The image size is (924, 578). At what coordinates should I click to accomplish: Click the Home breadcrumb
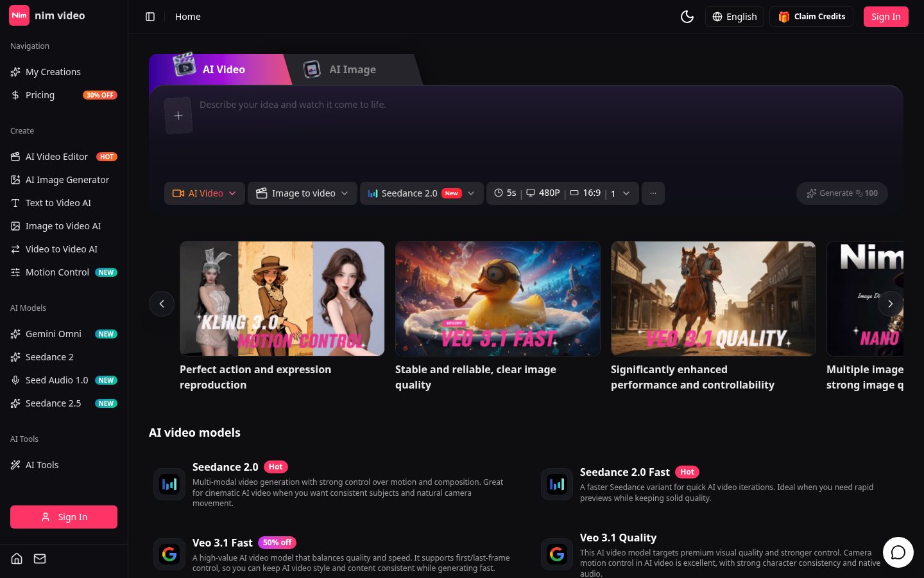pyautogui.click(x=188, y=17)
